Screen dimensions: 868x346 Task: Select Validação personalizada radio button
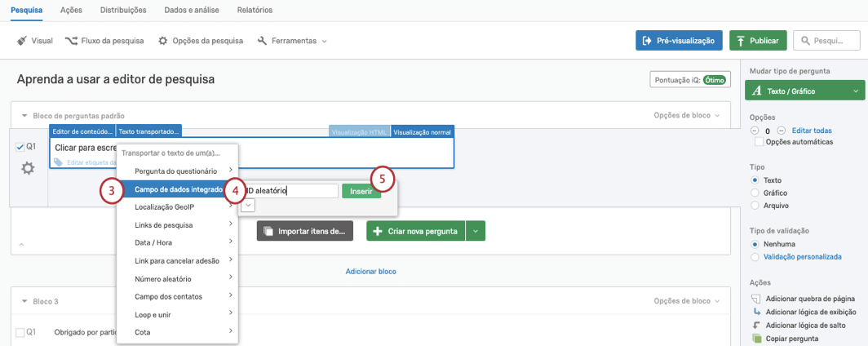point(754,257)
